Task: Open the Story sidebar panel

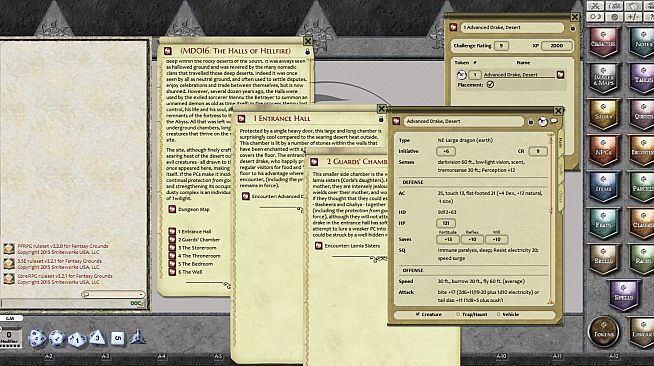Action: click(x=603, y=115)
